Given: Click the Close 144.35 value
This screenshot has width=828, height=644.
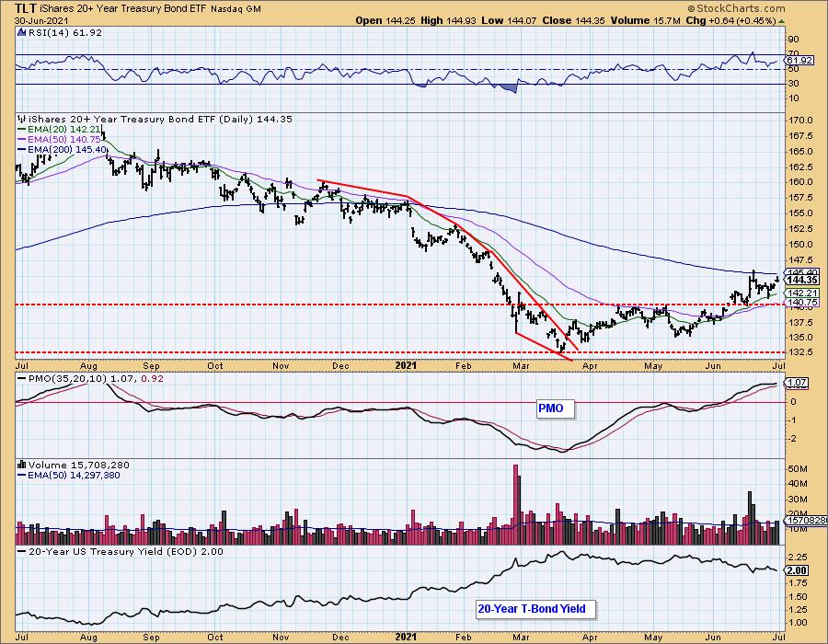Looking at the screenshot, I should (x=573, y=20).
